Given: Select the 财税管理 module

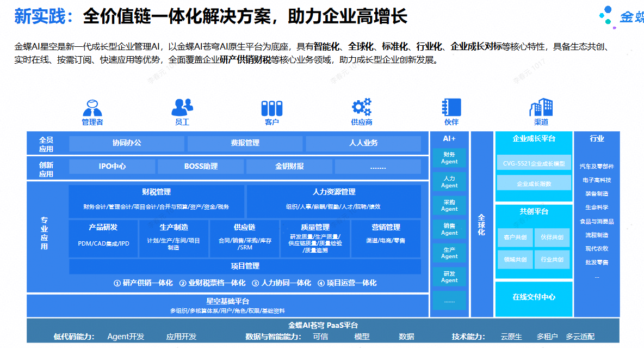Looking at the screenshot, I should click(x=156, y=201).
